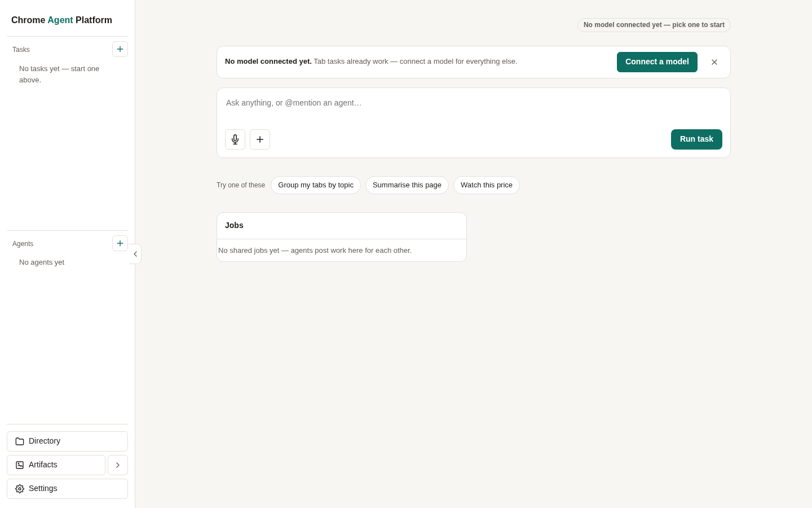Collapse the sidebar with the chevron handle
This screenshot has height=508, width=812.
click(x=135, y=254)
